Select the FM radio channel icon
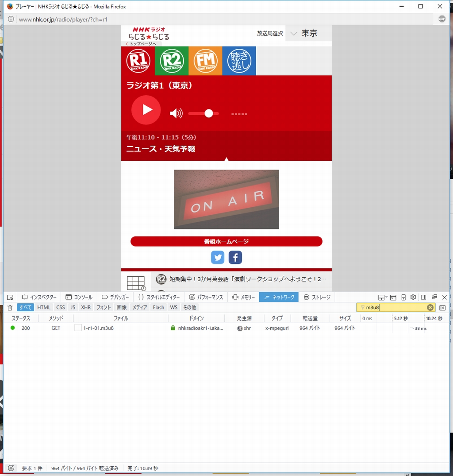The width and height of the screenshot is (453, 476). pyautogui.click(x=205, y=61)
